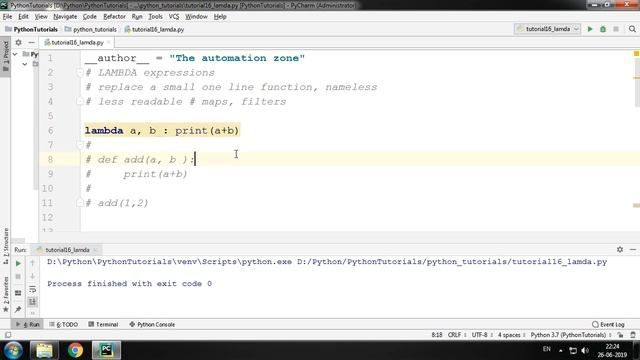Toggle Structure tool window side tab
The image size is (640, 360).
[6, 245]
